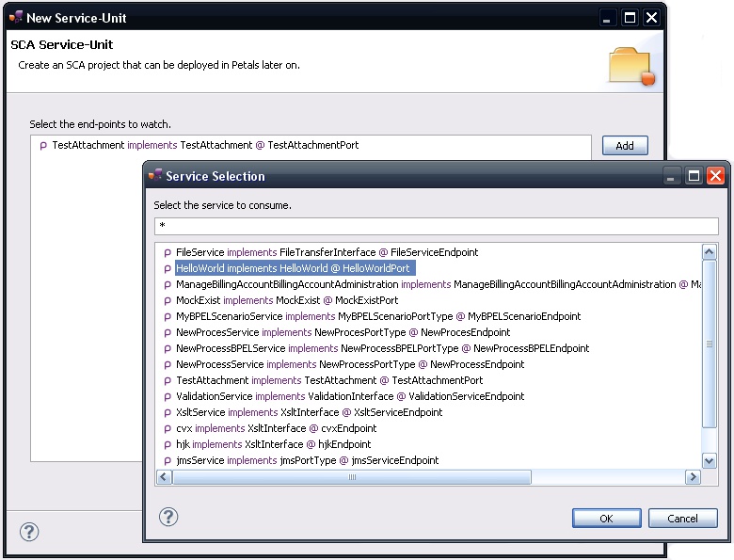Click the endpoint icon beside FileService entry
The image size is (734, 560).
168,253
